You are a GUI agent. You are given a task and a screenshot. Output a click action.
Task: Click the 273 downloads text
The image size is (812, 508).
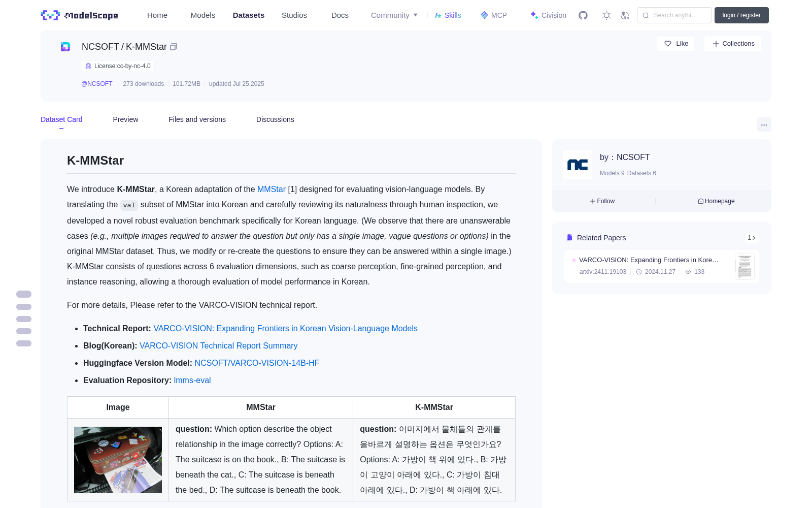[144, 84]
